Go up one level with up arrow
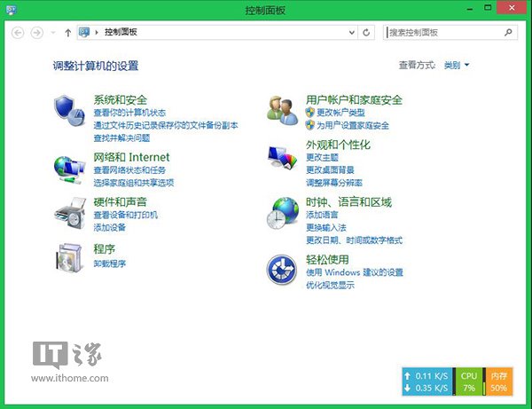Image resolution: width=532 pixels, height=409 pixels. (68, 33)
